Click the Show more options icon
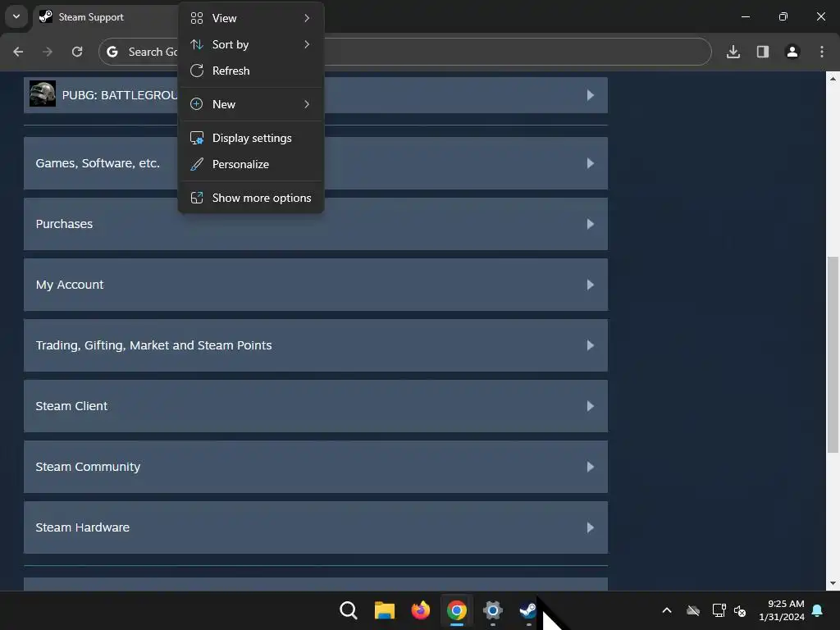The image size is (840, 630). pyautogui.click(x=197, y=198)
